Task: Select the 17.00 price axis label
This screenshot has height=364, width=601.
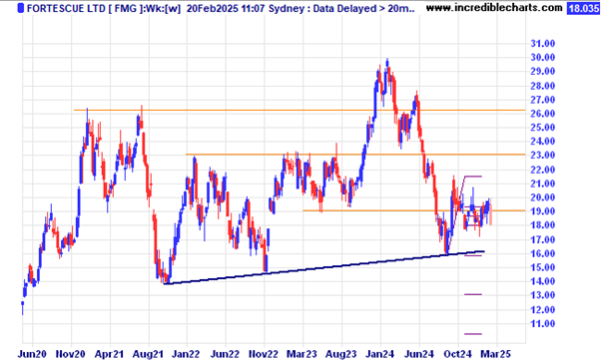Action: [543, 240]
